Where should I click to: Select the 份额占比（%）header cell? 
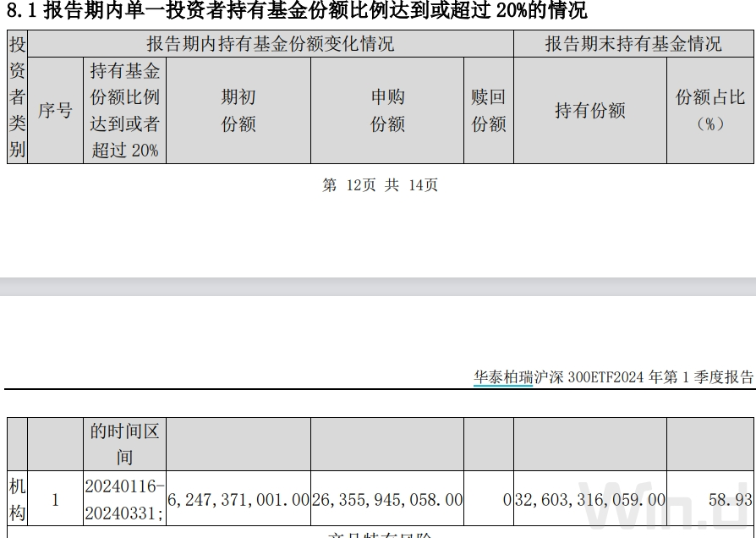pyautogui.click(x=711, y=111)
